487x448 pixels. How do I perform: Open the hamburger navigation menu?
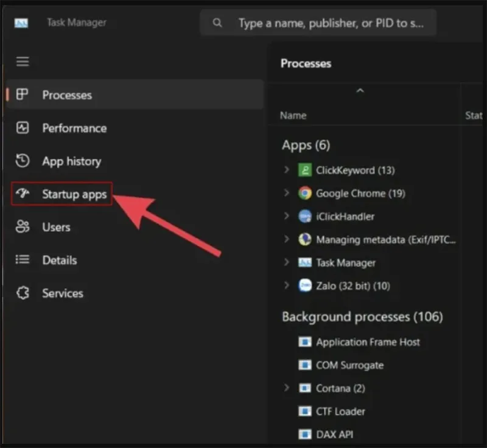23,61
